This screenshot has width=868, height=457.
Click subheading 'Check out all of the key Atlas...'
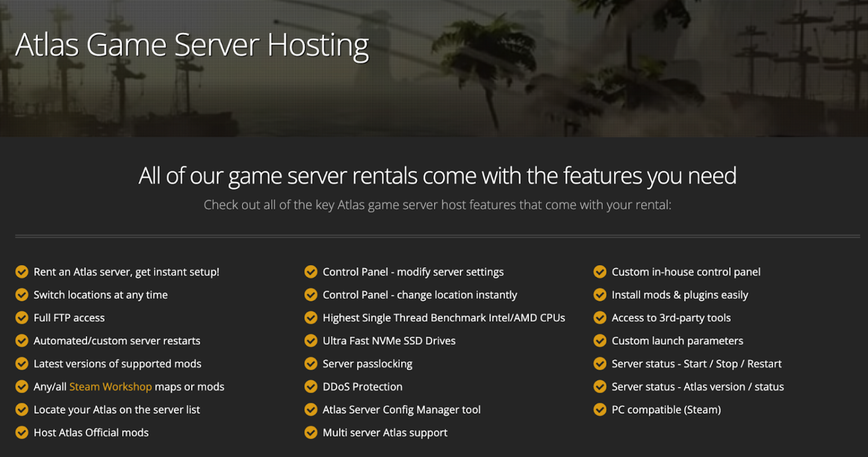coord(437,205)
